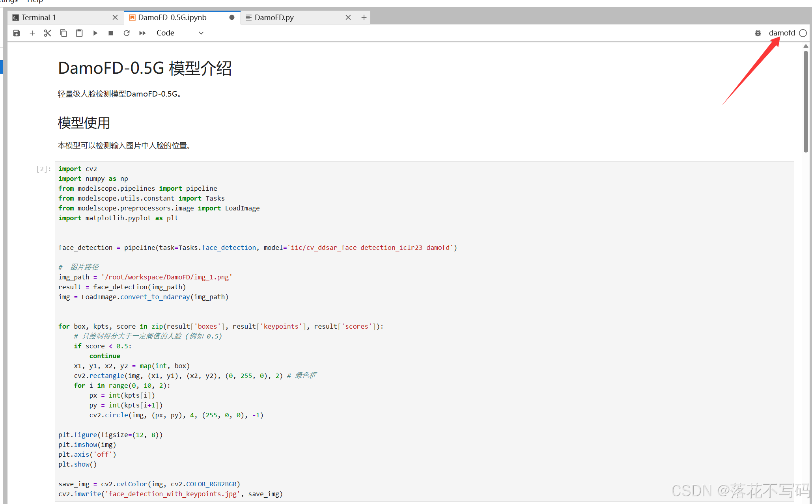This screenshot has width=812, height=504.
Task: Click the kernel status circle indicator
Action: pos(803,33)
